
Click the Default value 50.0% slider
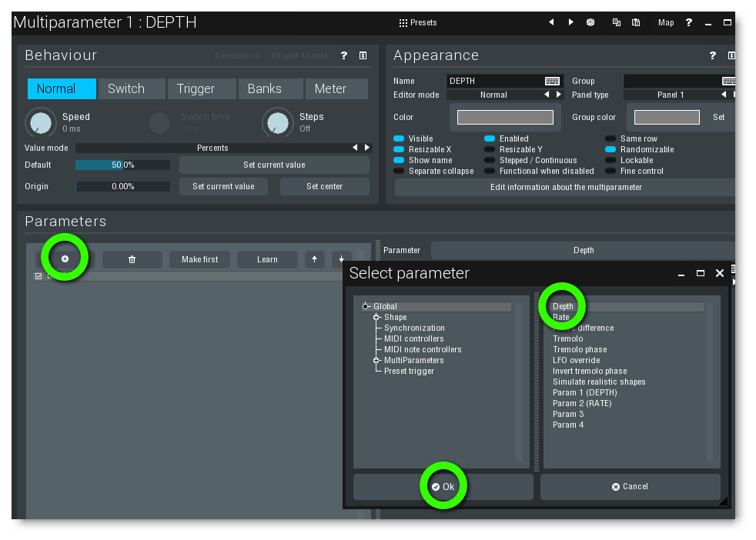click(x=122, y=165)
